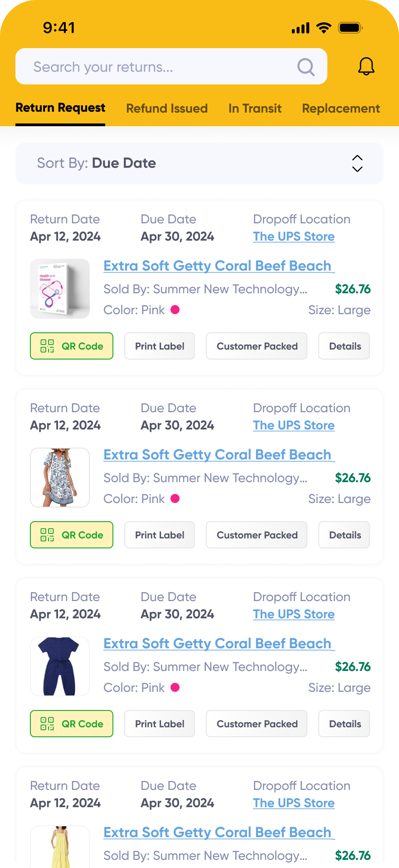Toggle Customer Packed on the jumpsuit return

[x=256, y=724]
